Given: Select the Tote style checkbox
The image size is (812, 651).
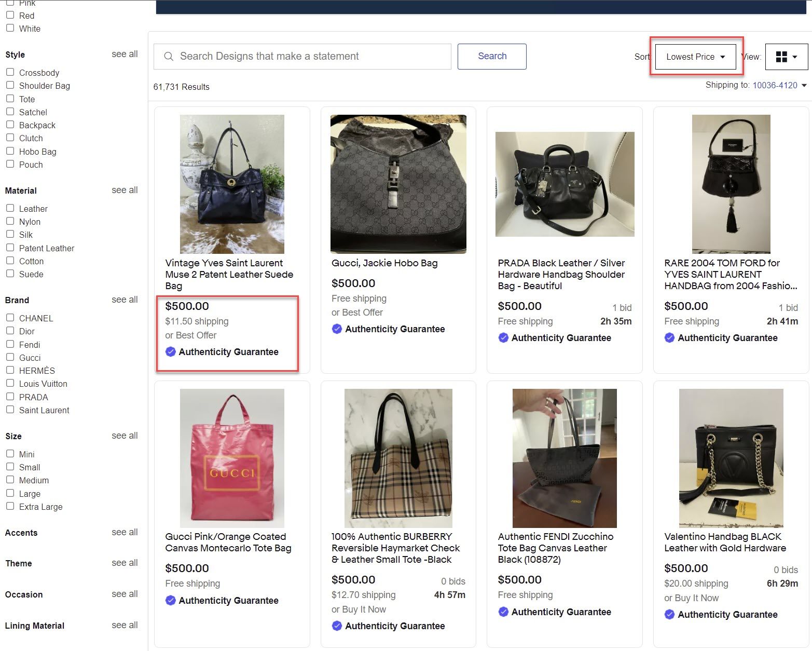Looking at the screenshot, I should (10, 99).
